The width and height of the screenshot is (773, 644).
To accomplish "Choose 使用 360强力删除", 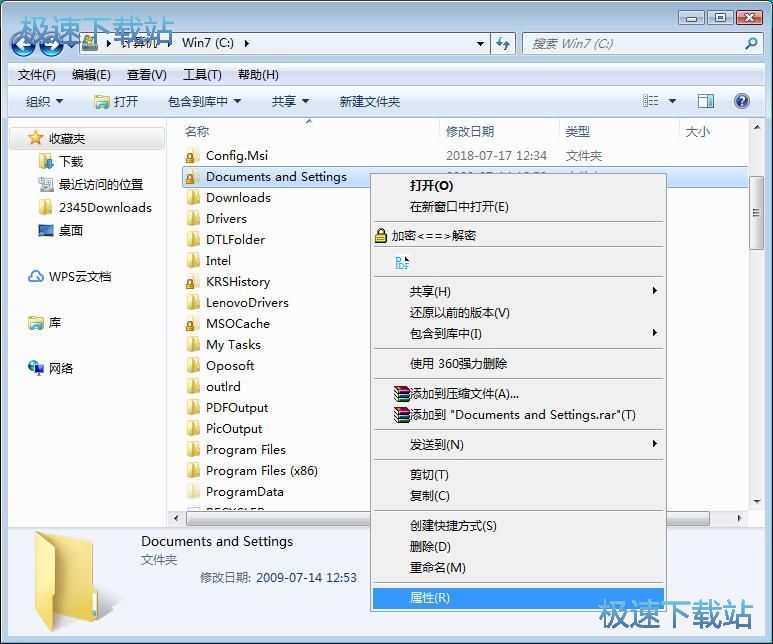I will 518,363.
